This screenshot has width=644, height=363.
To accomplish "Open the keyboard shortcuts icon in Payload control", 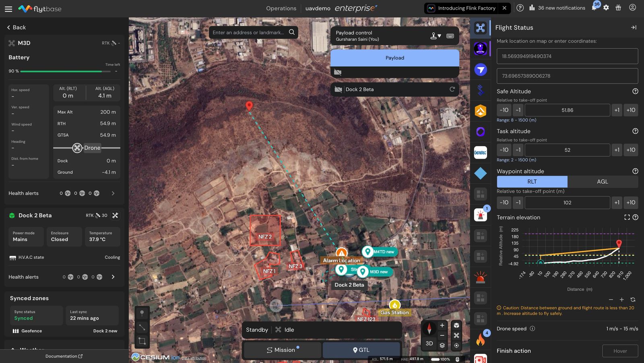I will (450, 36).
